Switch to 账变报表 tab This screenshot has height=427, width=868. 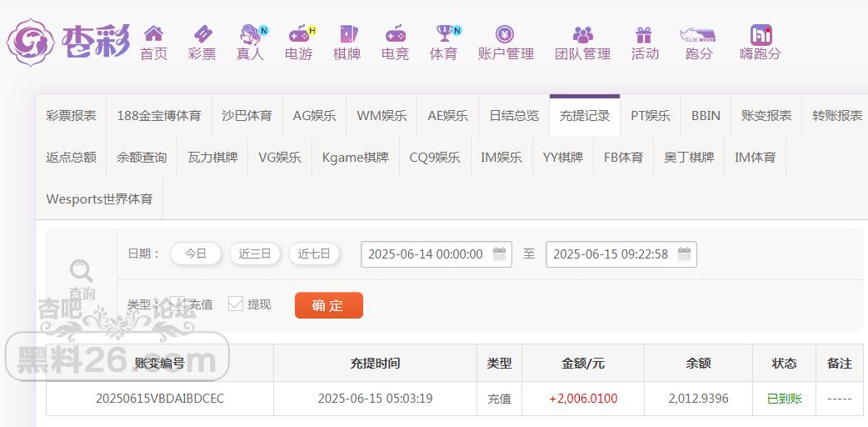(x=766, y=115)
